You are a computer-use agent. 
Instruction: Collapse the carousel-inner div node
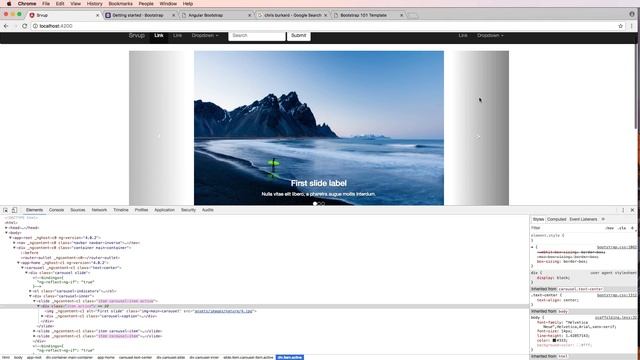[x=31, y=296]
